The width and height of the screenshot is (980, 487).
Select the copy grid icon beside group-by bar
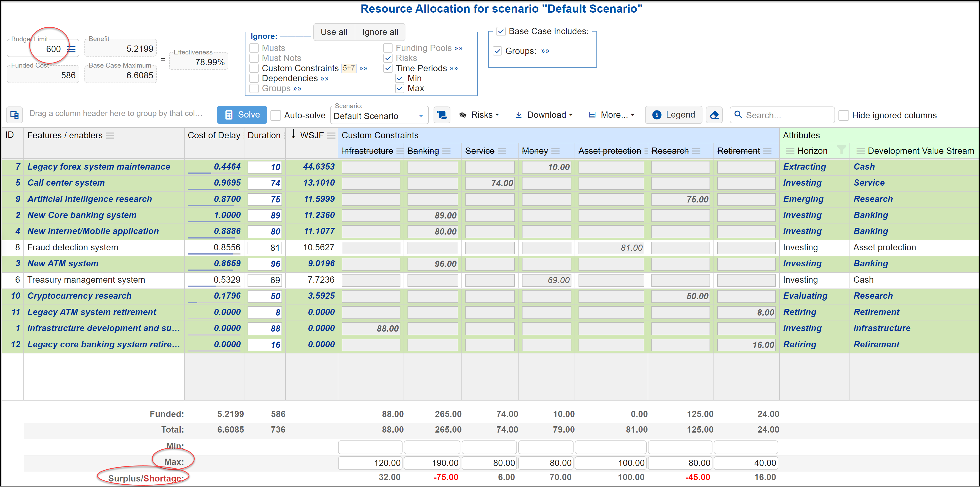(14, 115)
